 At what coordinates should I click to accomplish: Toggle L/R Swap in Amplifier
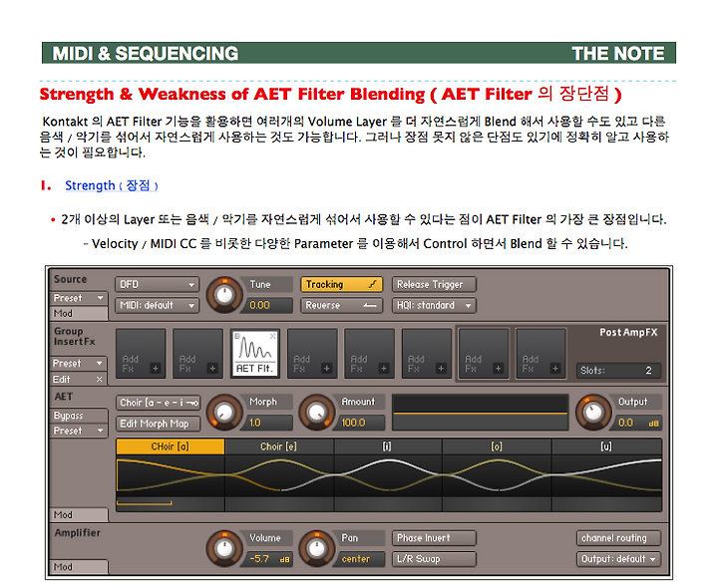pyautogui.click(x=434, y=559)
